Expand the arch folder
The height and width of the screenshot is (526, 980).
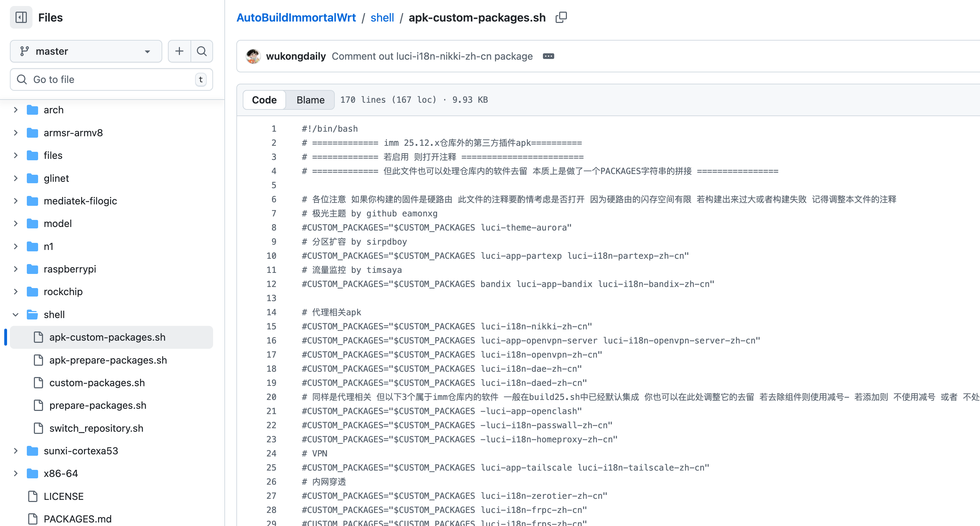16,110
